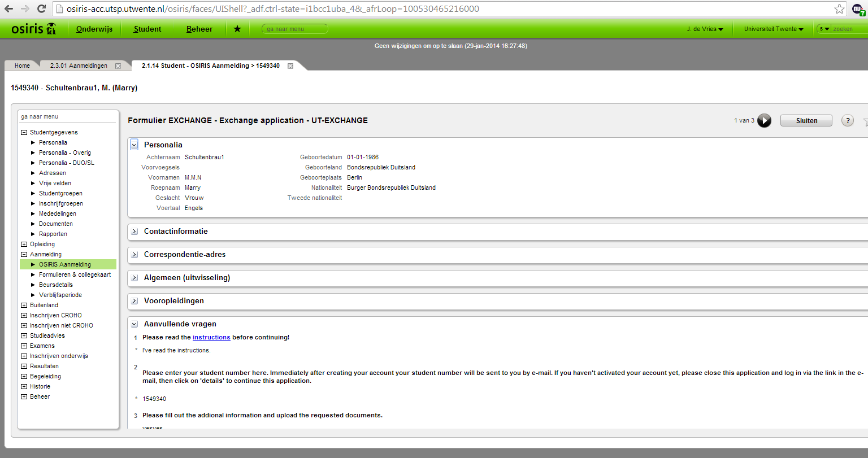
Task: Open Documenten item
Action: [56, 224]
